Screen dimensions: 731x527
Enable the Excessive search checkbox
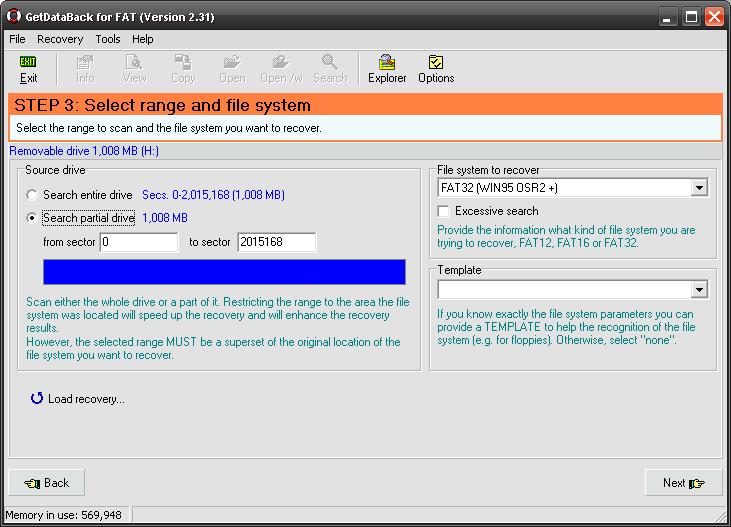[443, 211]
